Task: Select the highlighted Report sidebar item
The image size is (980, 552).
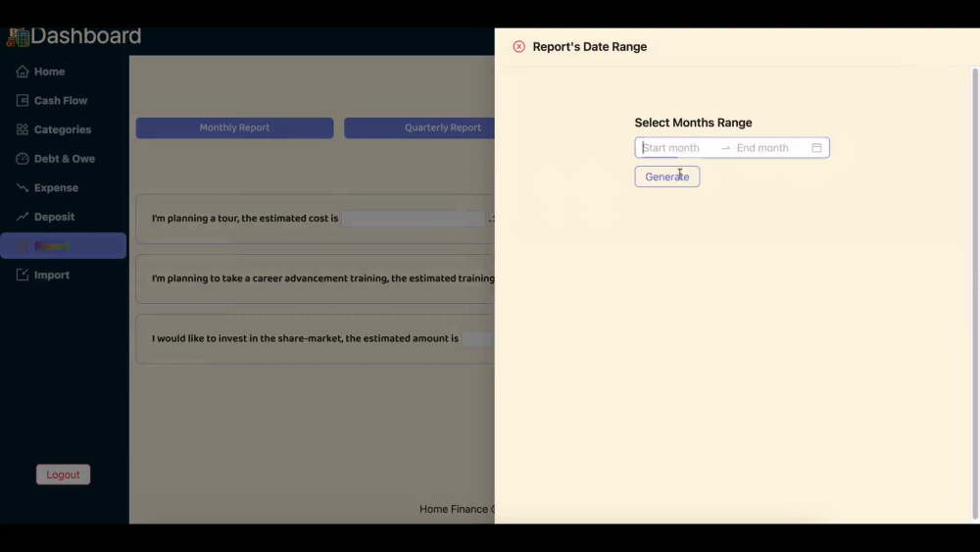Action: coord(63,246)
